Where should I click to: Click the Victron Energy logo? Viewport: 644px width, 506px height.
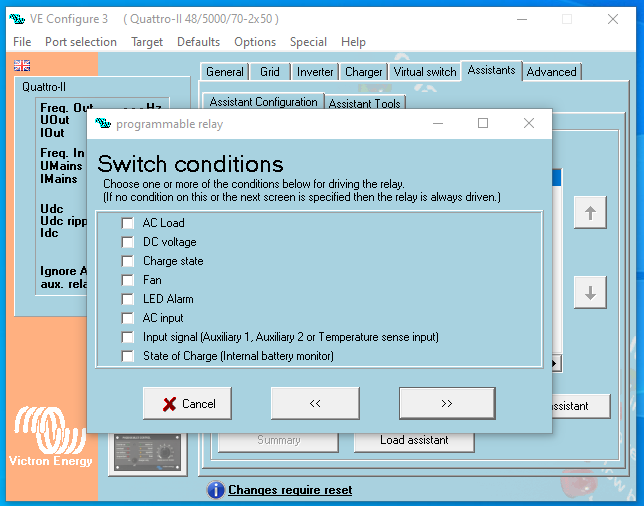(50, 436)
